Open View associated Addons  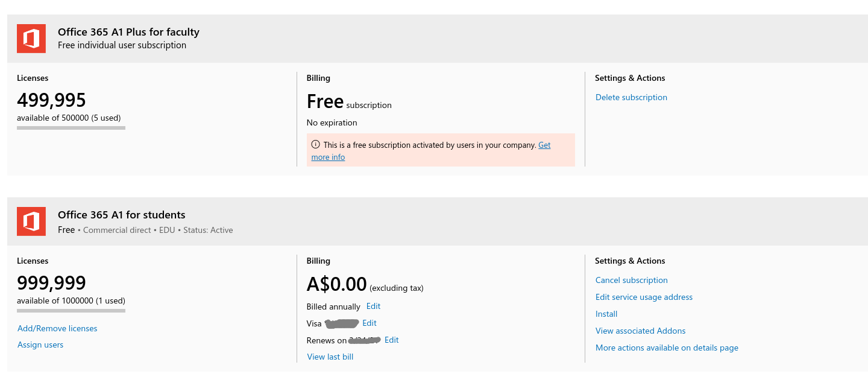click(x=640, y=331)
